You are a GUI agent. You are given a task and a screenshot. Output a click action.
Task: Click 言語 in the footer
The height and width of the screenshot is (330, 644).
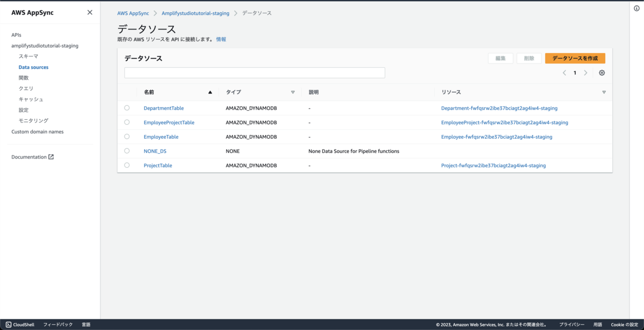(86, 325)
